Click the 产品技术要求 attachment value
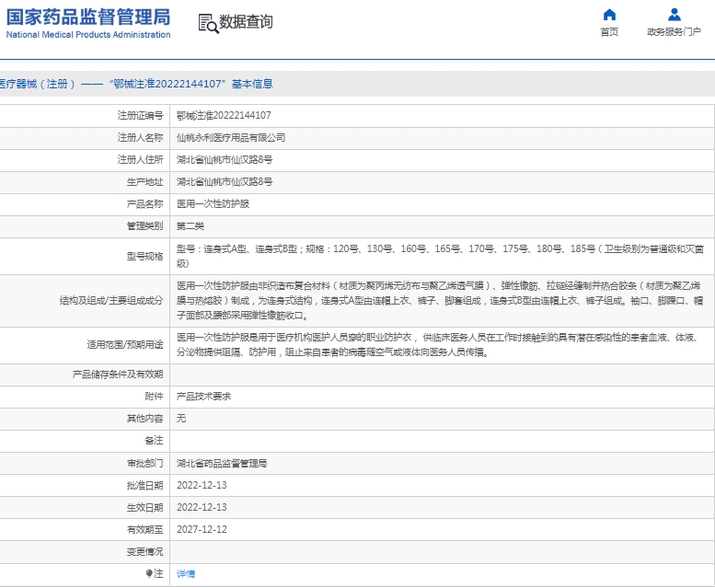 [x=204, y=397]
